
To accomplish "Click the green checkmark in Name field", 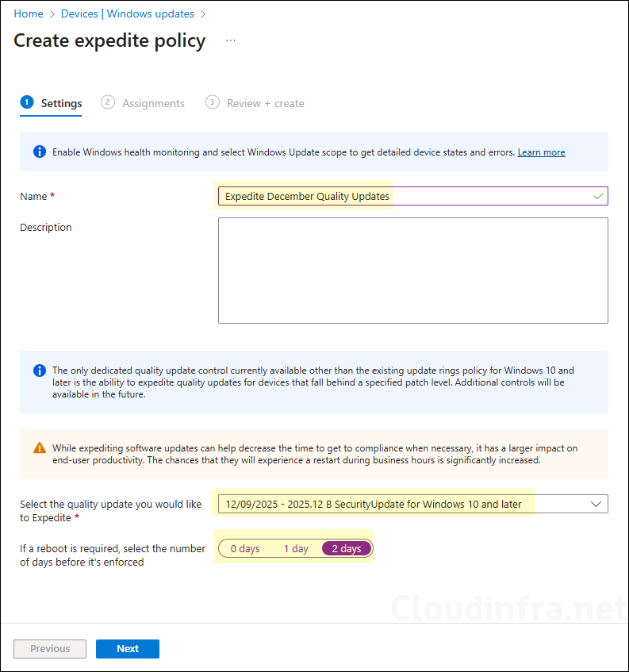I will click(x=597, y=196).
